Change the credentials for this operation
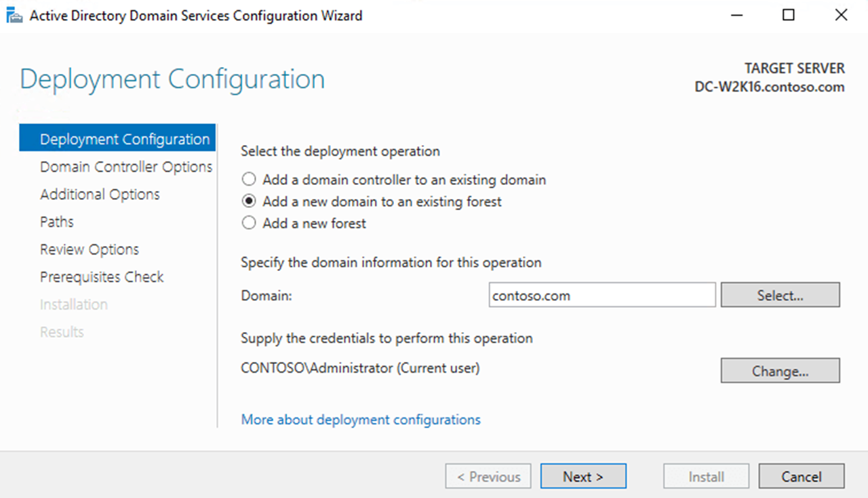868x498 pixels. click(780, 371)
